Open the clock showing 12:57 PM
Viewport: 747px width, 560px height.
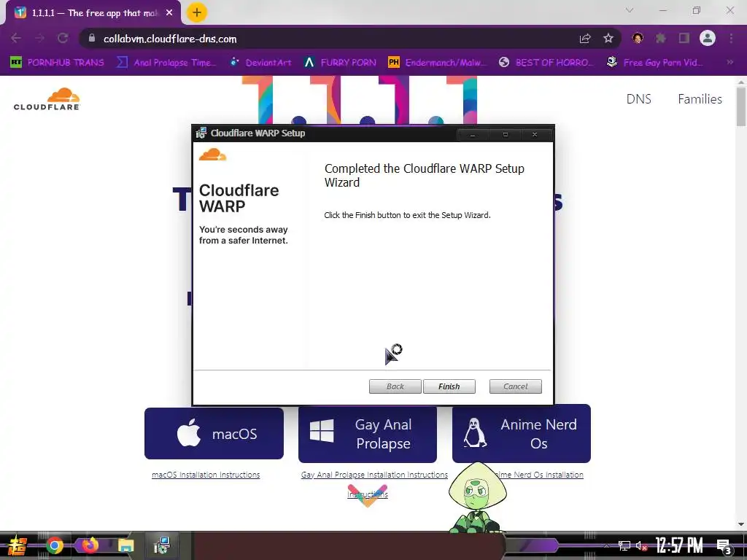pos(679,545)
